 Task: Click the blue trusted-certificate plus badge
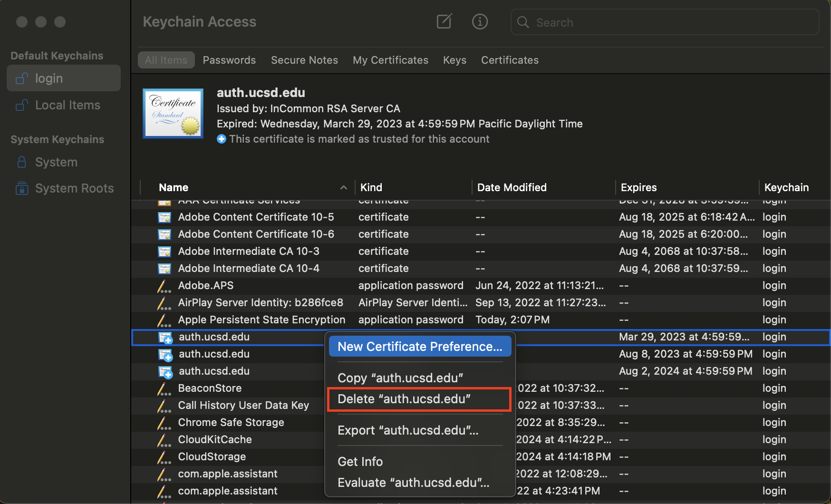(222, 139)
